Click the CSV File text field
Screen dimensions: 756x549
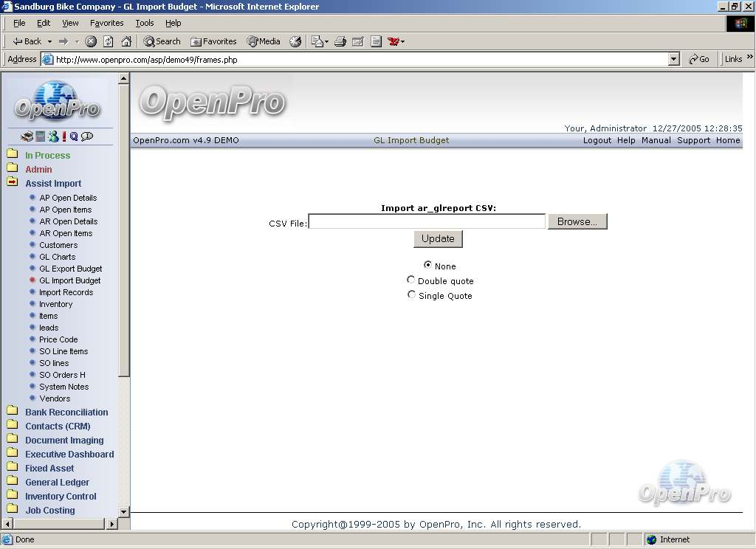[427, 221]
